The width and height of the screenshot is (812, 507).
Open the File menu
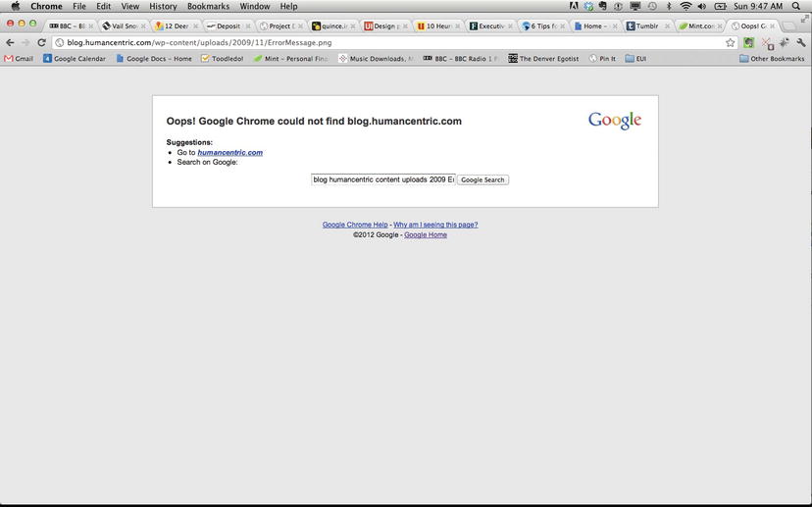[79, 6]
